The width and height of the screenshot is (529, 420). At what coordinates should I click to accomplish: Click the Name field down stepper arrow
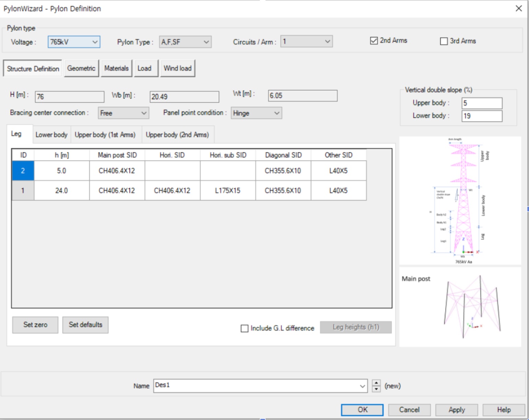[376, 389]
